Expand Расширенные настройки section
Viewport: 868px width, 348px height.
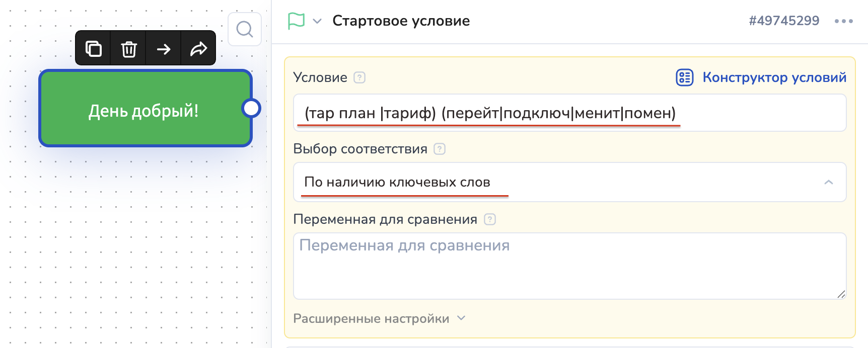380,319
